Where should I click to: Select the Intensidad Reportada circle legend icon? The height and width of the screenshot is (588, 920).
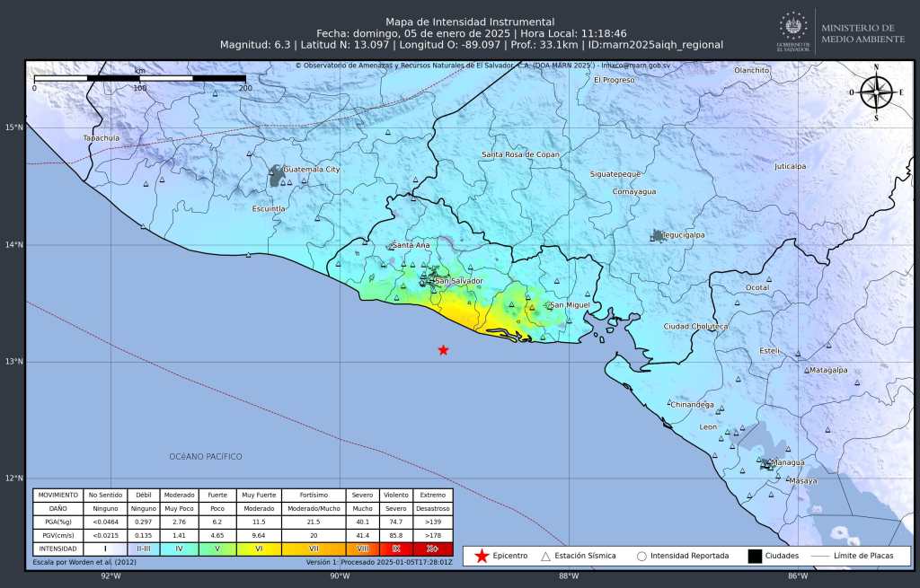click(x=641, y=556)
